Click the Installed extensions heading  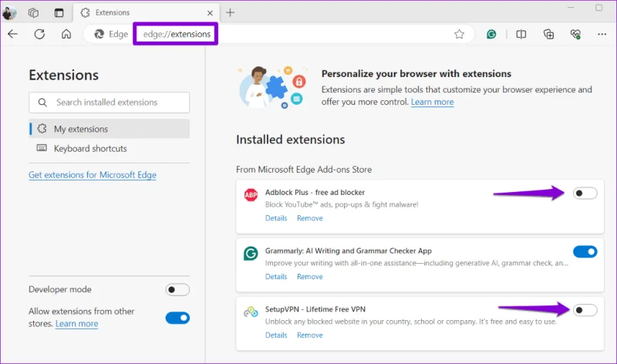[291, 140]
